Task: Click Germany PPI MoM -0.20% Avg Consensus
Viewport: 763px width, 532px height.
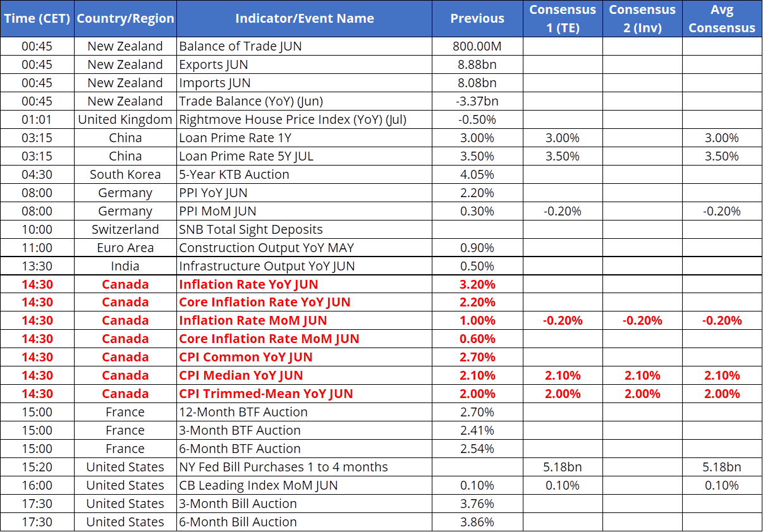Action: click(722, 211)
